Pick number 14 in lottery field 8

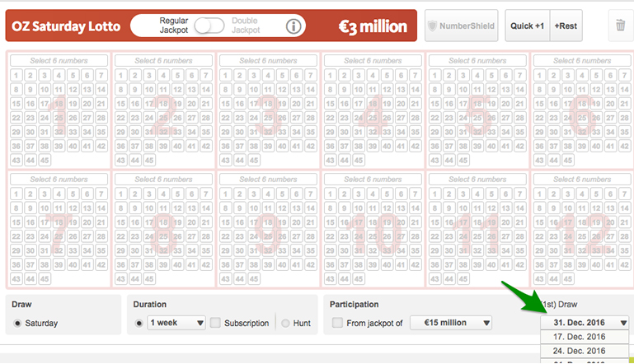click(x=206, y=208)
